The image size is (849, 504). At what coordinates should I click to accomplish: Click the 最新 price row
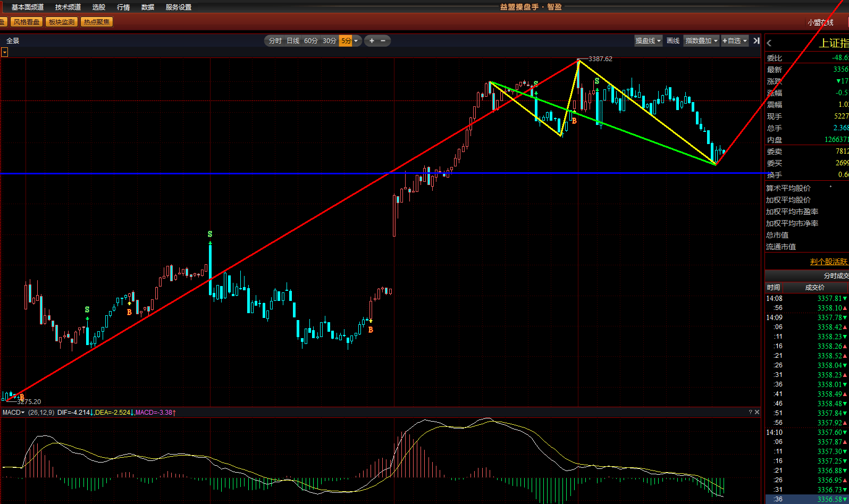tap(807, 70)
